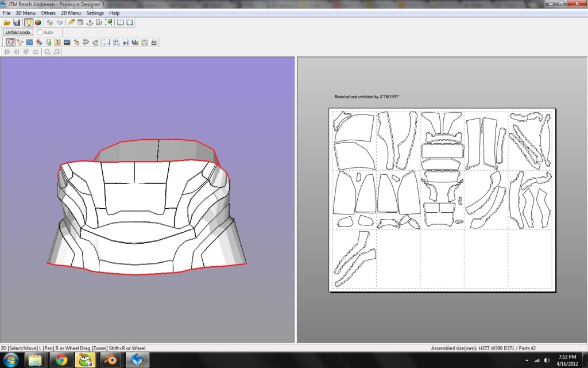This screenshot has height=368, width=588.
Task: Click the pencil icon in the 3D toolbar
Action: click(x=71, y=22)
